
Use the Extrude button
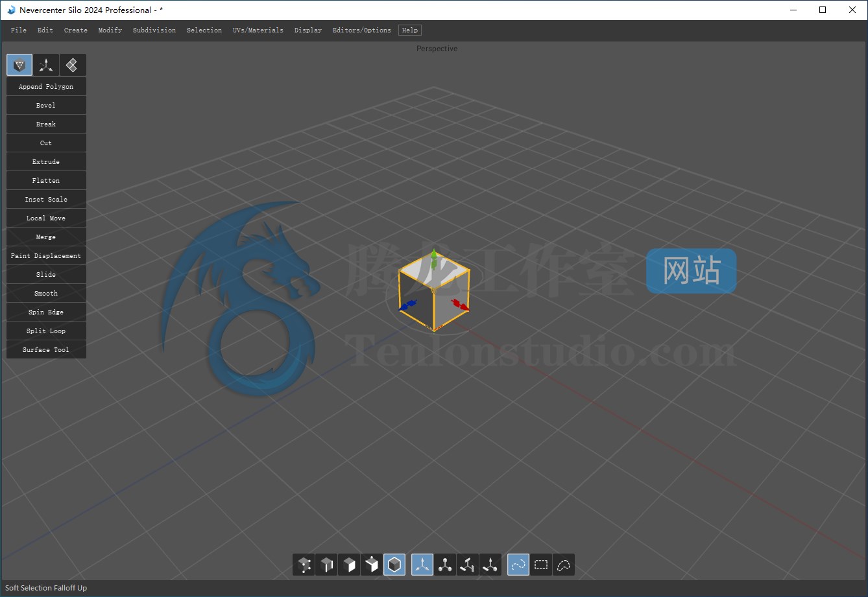46,162
